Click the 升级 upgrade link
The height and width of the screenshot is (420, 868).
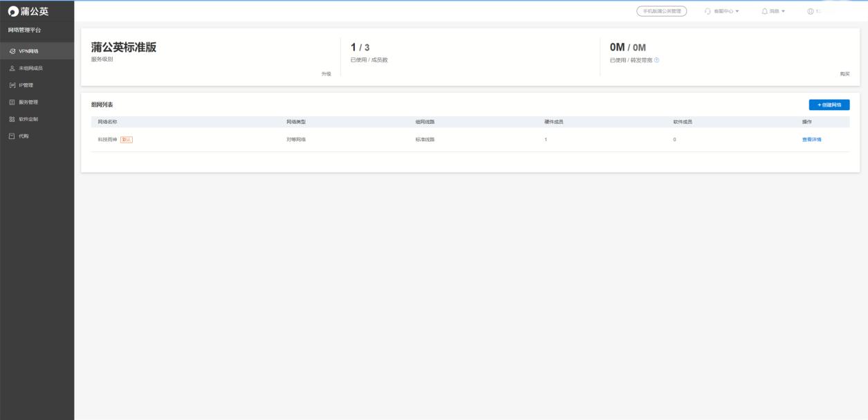[x=326, y=74]
